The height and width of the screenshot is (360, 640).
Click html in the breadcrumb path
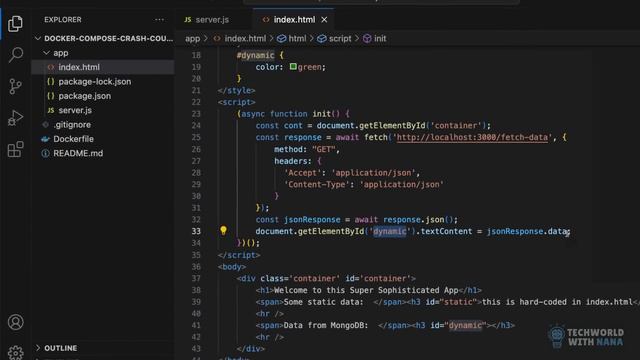click(297, 38)
